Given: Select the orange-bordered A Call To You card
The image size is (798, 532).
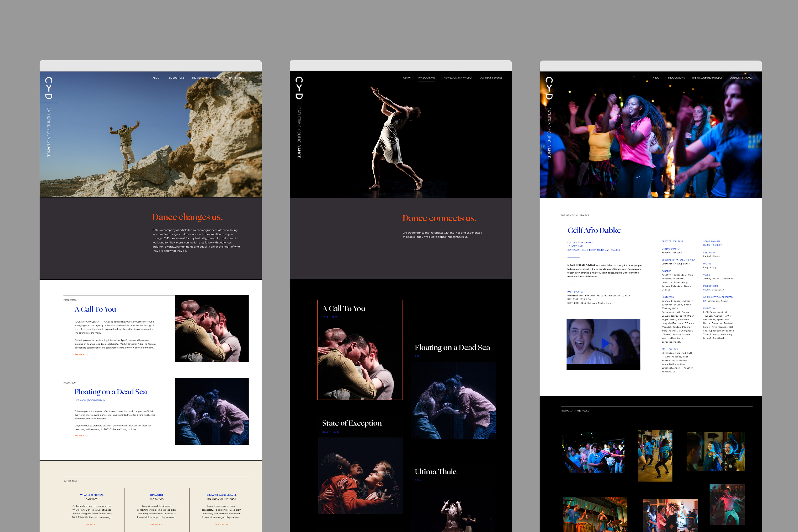Looking at the screenshot, I should click(360, 350).
